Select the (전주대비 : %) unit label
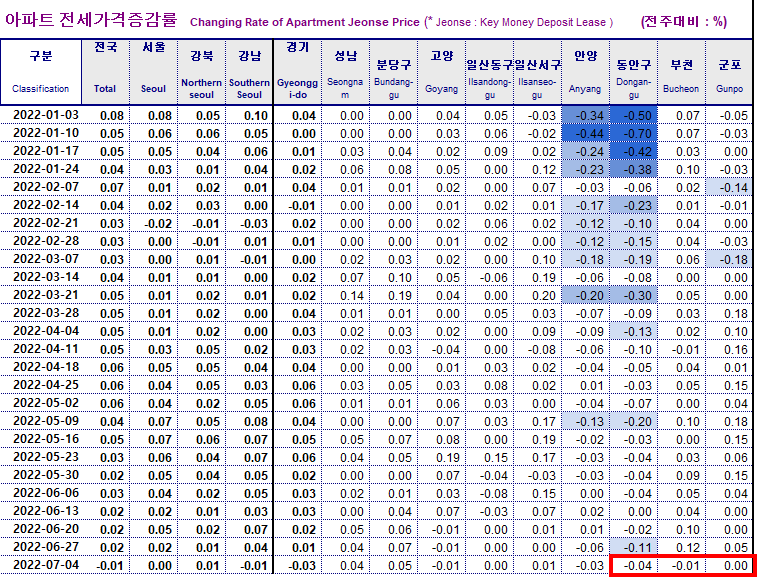This screenshot has width=757, height=577. click(x=684, y=22)
